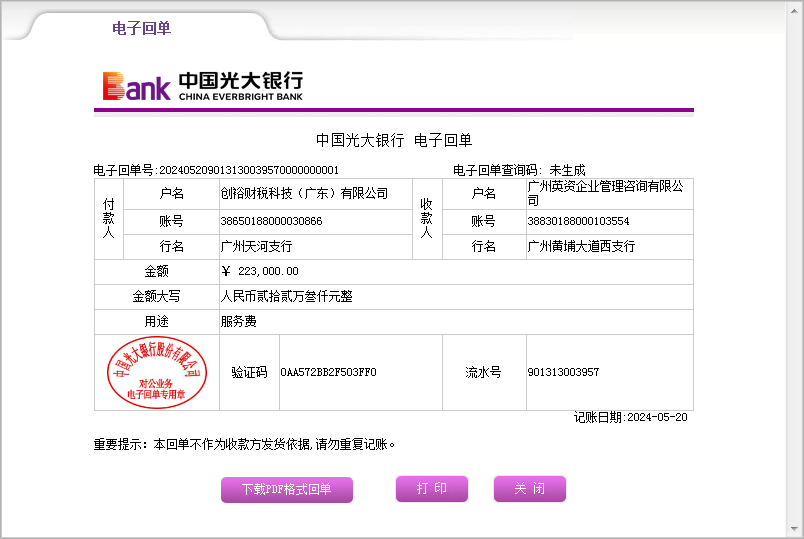This screenshot has height=539, width=804.
Task: Click amount in words 人民币贰拾贰万叁仟元整
Action: (x=286, y=297)
